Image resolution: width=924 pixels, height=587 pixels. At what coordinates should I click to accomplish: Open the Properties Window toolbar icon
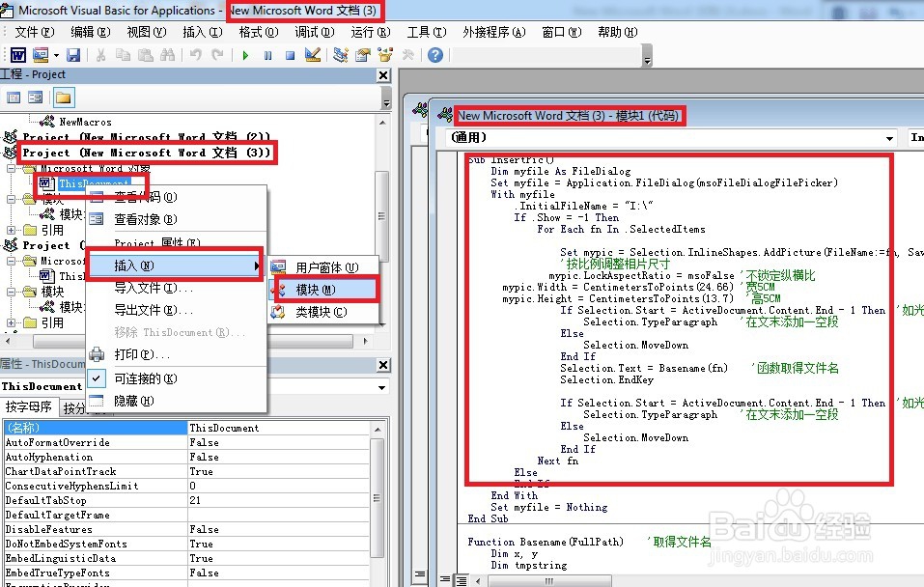(x=363, y=55)
